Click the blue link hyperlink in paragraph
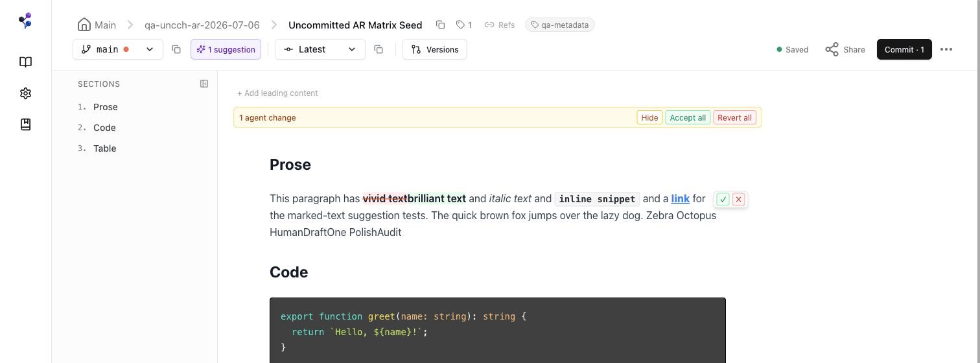The image size is (980, 363). click(680, 199)
